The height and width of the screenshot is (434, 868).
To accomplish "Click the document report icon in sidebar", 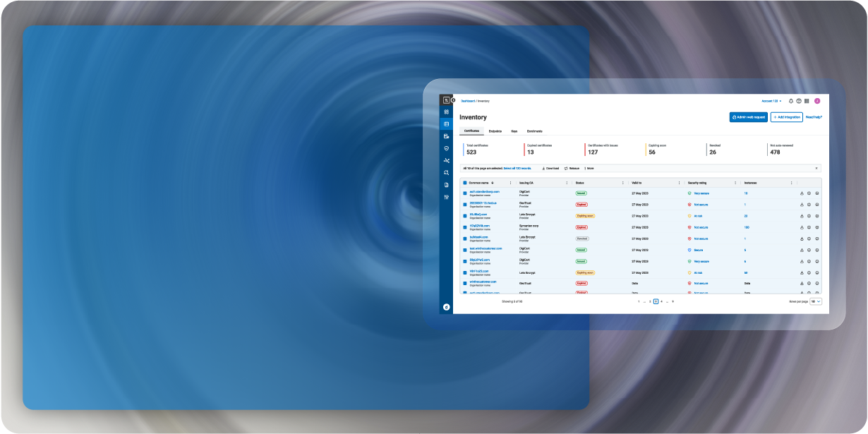I will (x=446, y=185).
